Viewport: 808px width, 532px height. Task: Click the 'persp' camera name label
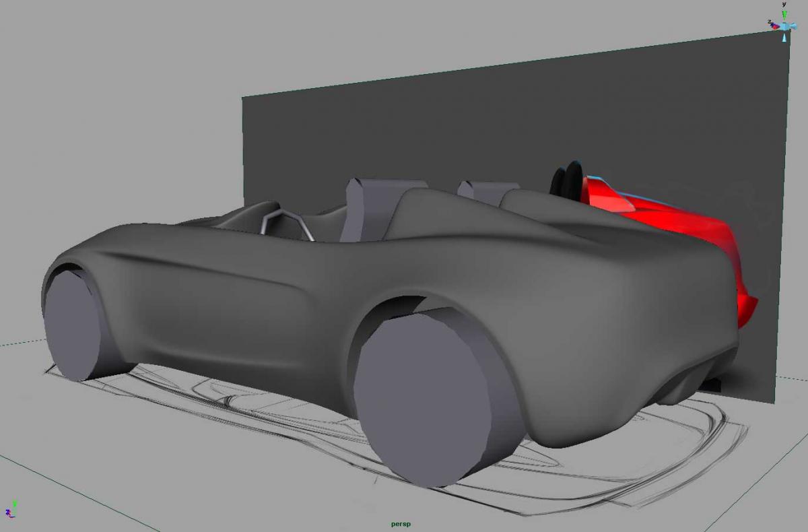click(400, 524)
